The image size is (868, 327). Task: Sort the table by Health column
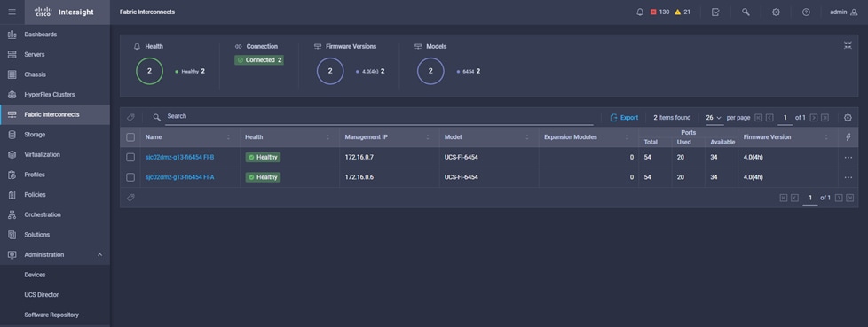point(327,137)
